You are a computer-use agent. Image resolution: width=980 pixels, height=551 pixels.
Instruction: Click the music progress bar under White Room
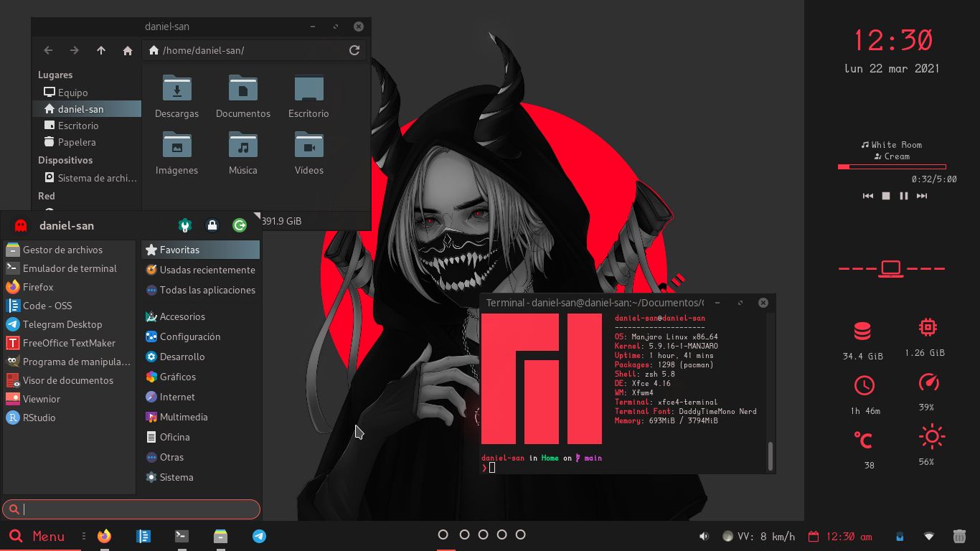pos(891,168)
